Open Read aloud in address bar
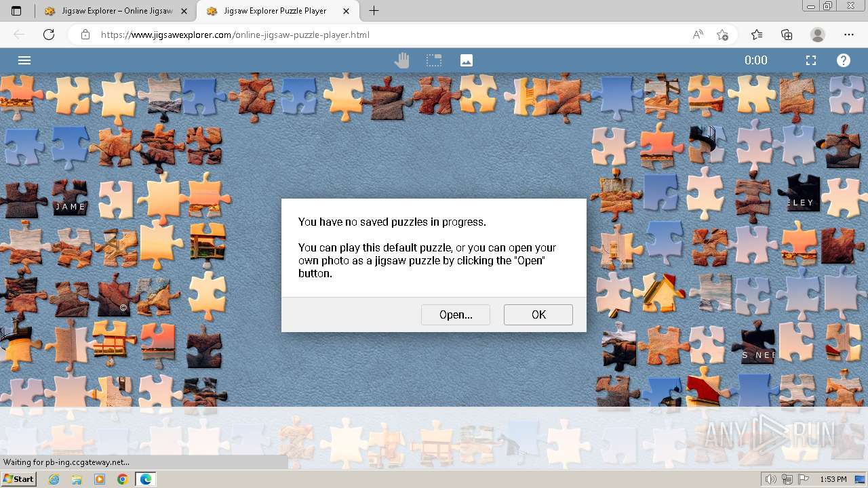Screen dimensions: 868x488 point(698,35)
